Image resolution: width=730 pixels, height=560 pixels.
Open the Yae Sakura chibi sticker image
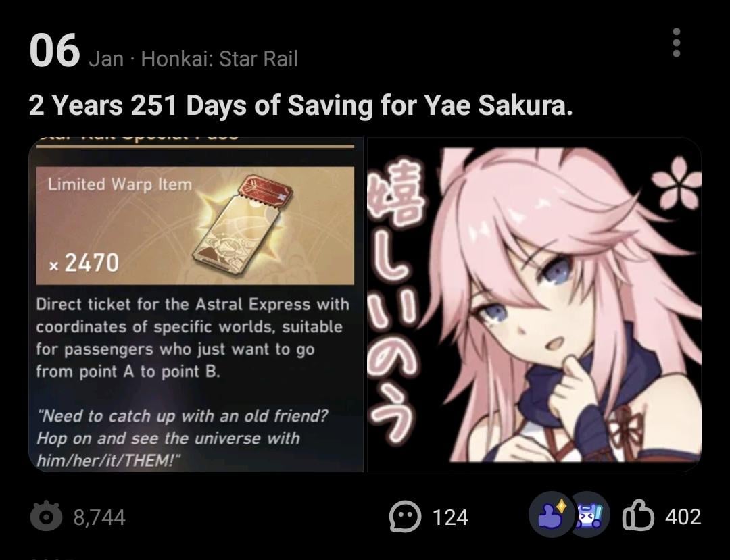pyautogui.click(x=535, y=304)
